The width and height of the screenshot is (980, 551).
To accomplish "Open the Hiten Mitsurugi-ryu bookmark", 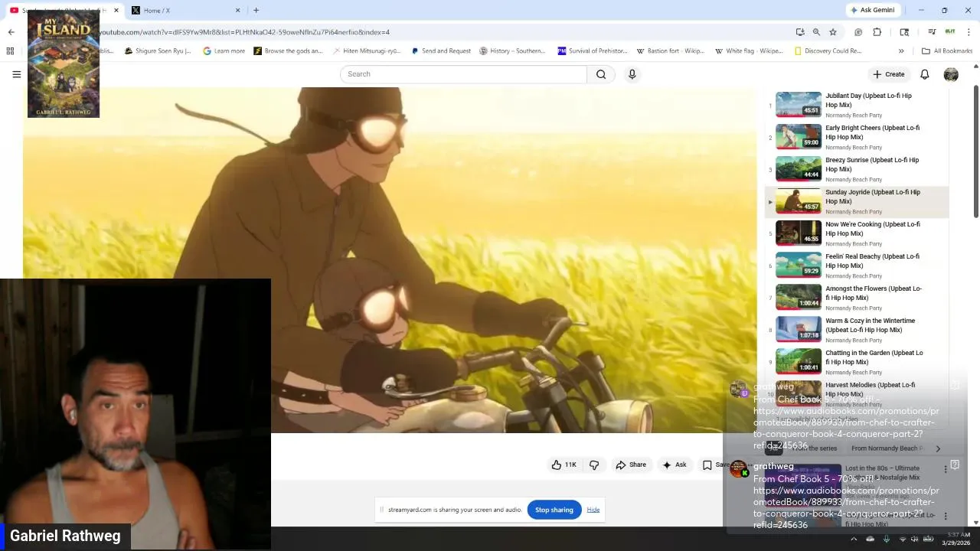I will click(367, 51).
